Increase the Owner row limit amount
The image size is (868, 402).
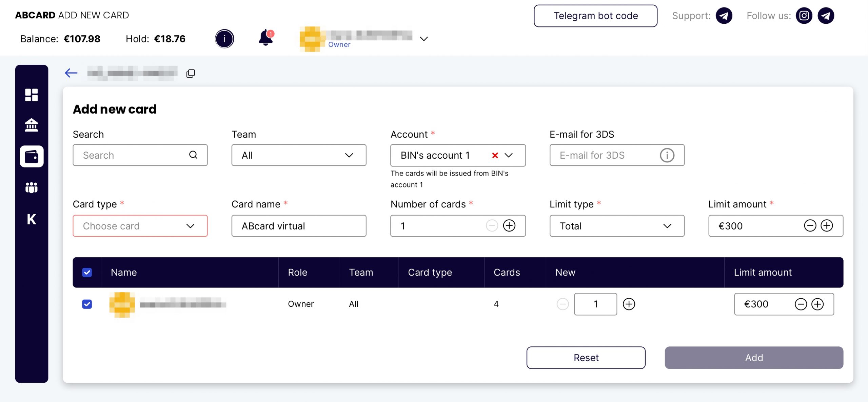(x=817, y=304)
